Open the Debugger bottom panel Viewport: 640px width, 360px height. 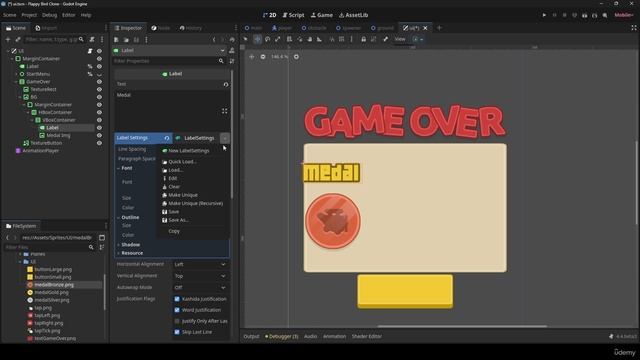pos(282,336)
